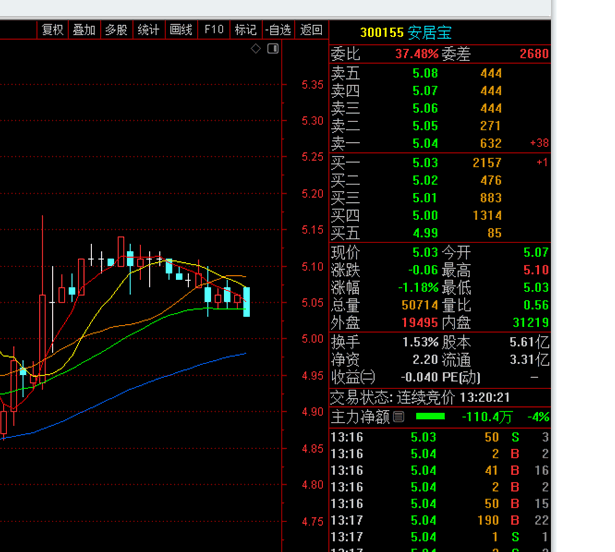Select the 买四 price 5.00
615x552 pixels.
coord(425,216)
